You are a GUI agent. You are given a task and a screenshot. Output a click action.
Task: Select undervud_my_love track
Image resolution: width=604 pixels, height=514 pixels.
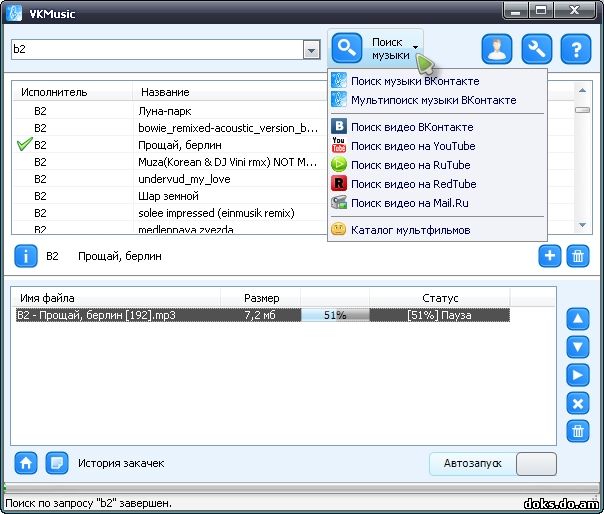169,179
